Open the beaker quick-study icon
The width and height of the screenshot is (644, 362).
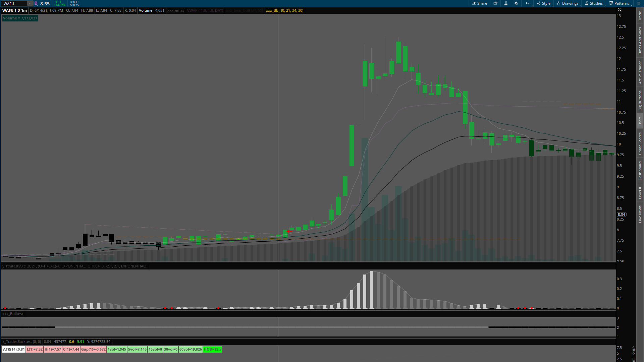pyautogui.click(x=506, y=3)
